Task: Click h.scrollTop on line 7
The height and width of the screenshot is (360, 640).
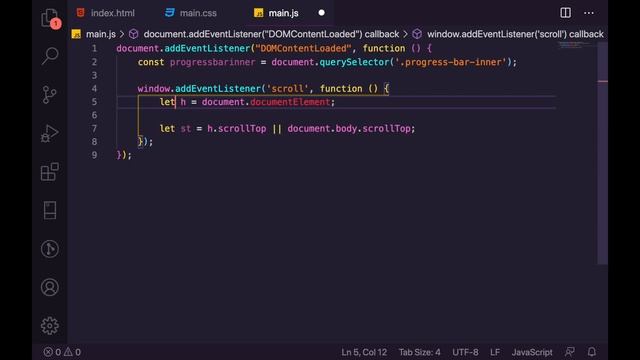Action: click(236, 129)
